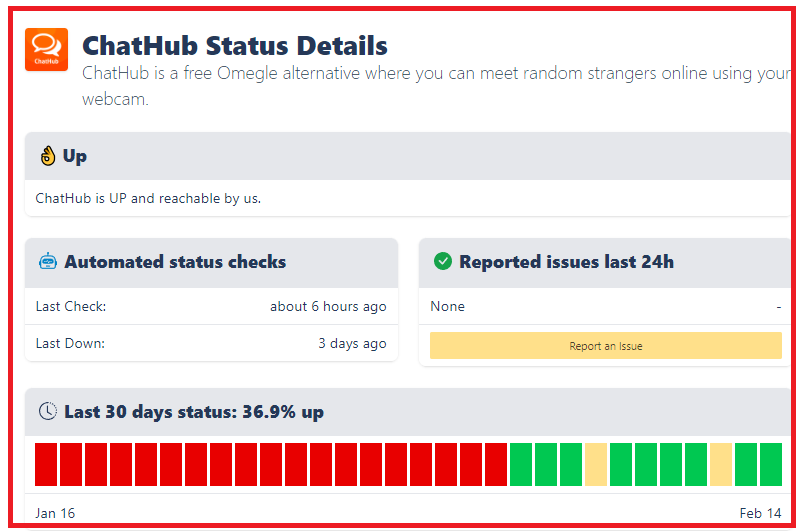Select the last red status bar
Screen dimensions: 804x531
496,464
